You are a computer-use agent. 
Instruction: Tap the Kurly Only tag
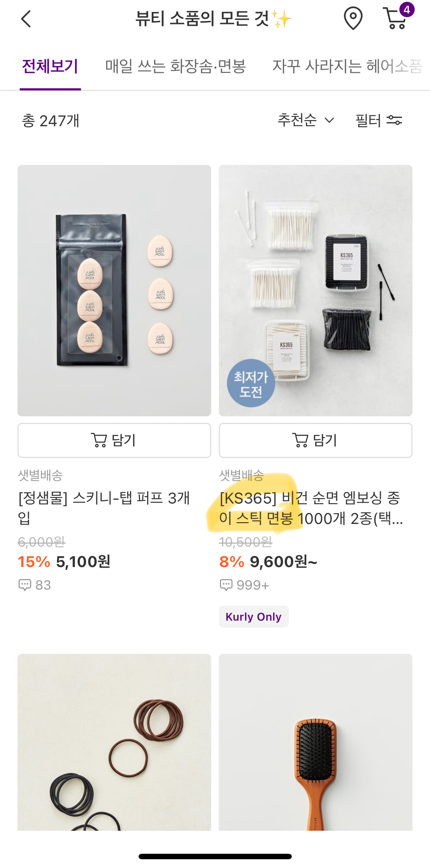[253, 617]
